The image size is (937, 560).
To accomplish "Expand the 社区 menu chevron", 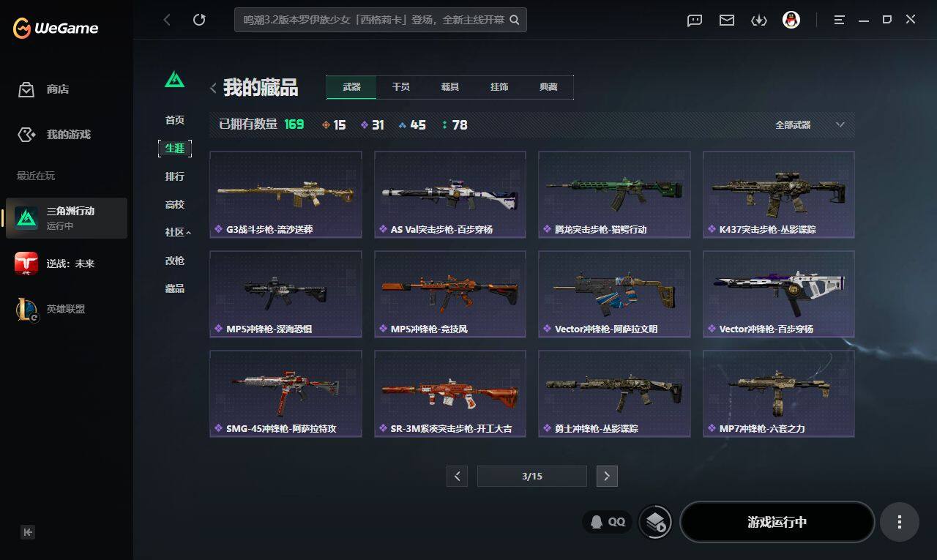I will point(188,232).
